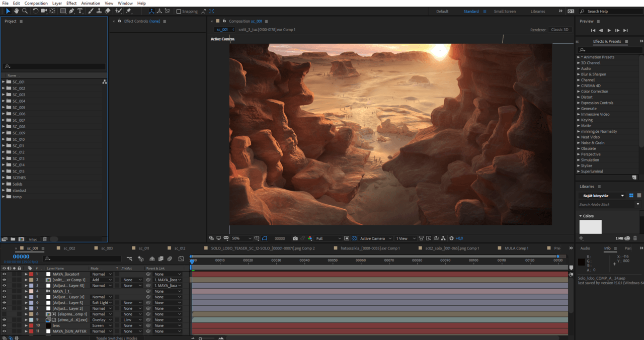This screenshot has width=644, height=340.
Task: Click the delete trash icon in Project panel
Action: pos(45,239)
